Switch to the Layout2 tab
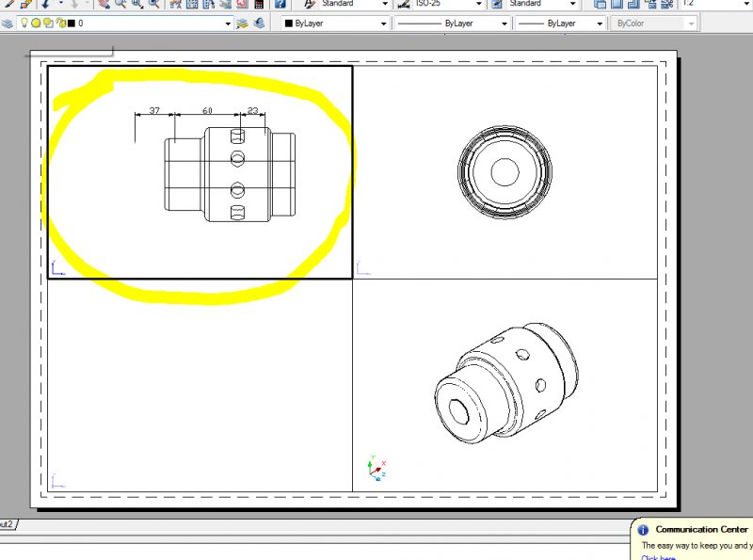 pyautogui.click(x=7, y=524)
